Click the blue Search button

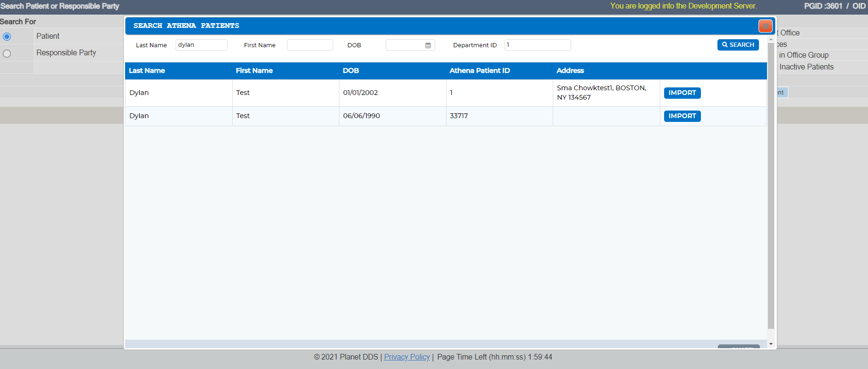point(738,45)
